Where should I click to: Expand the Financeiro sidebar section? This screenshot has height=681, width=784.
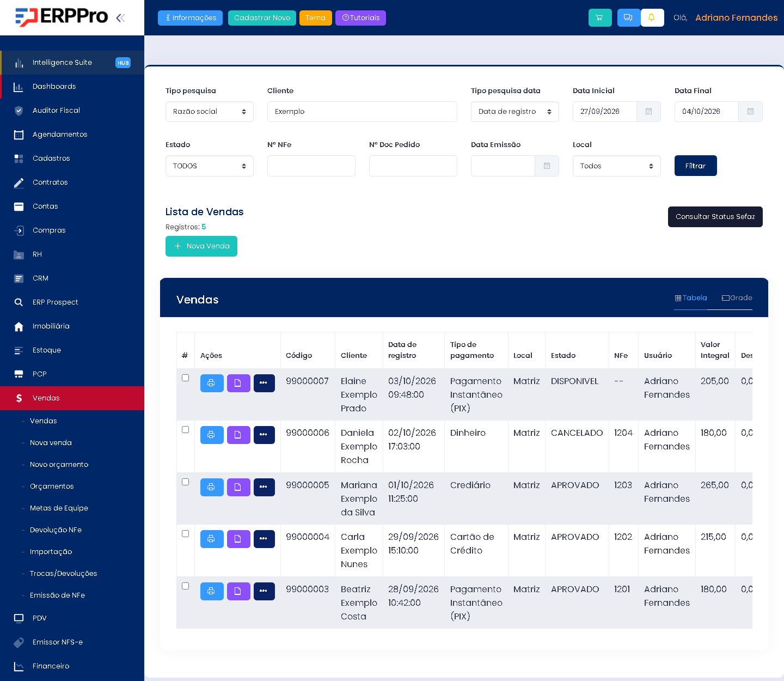pos(72,666)
